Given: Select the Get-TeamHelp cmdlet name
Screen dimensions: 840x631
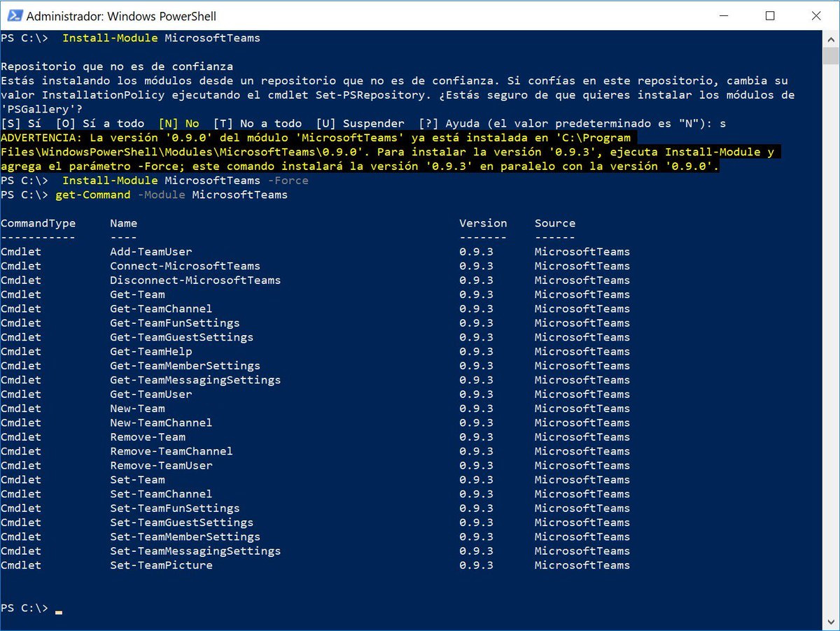Looking at the screenshot, I should pyautogui.click(x=150, y=351).
